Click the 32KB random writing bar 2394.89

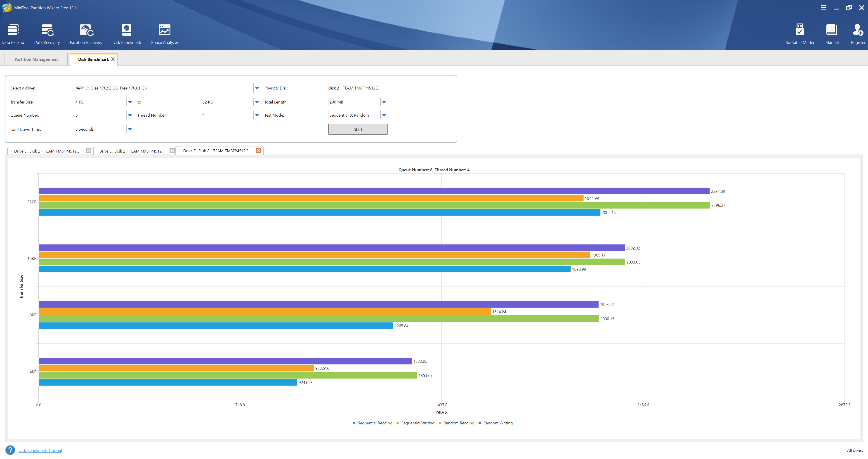click(x=374, y=191)
